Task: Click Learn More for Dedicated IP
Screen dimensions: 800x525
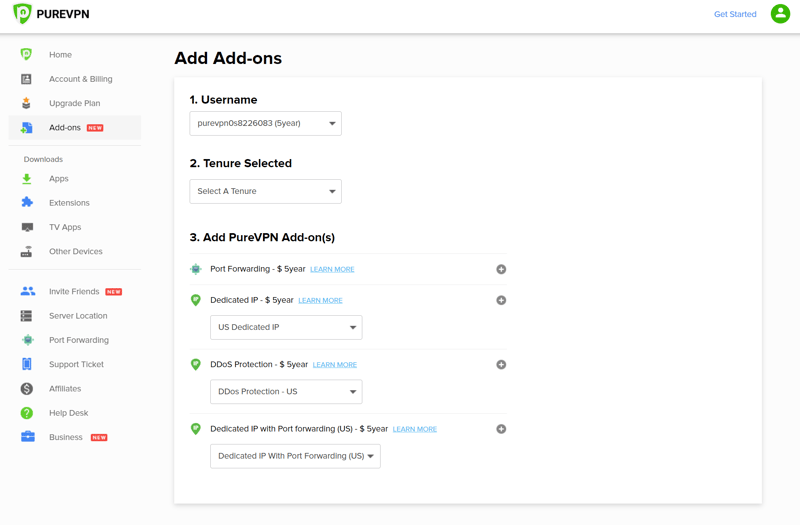Action: (320, 301)
